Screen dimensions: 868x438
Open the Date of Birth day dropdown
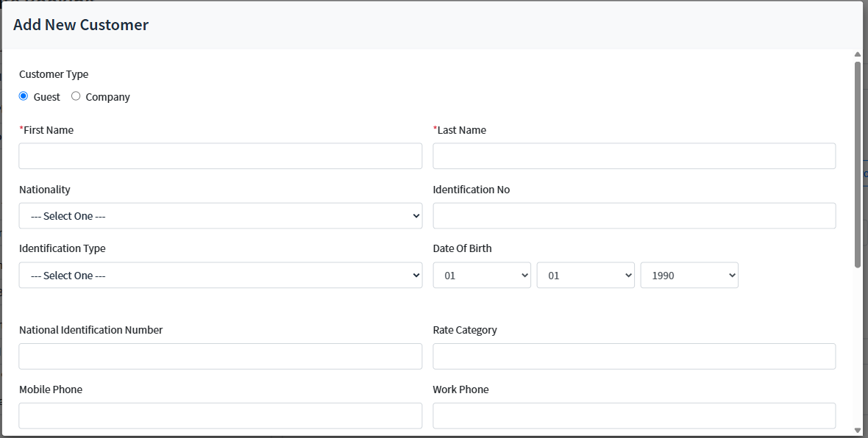tap(482, 276)
